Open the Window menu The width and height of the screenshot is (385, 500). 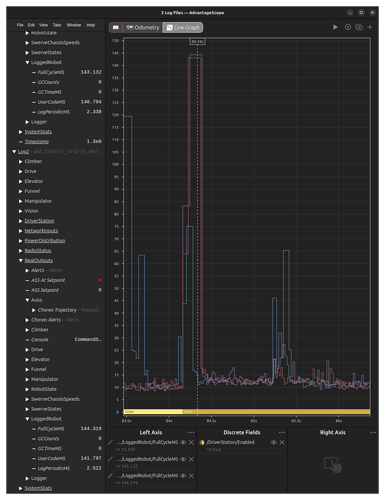point(74,25)
